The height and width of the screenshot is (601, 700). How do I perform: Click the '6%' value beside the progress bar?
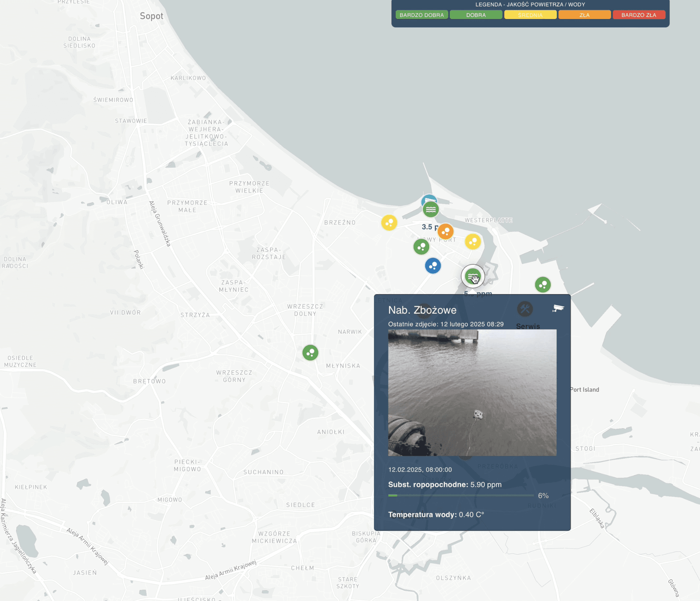pyautogui.click(x=543, y=496)
